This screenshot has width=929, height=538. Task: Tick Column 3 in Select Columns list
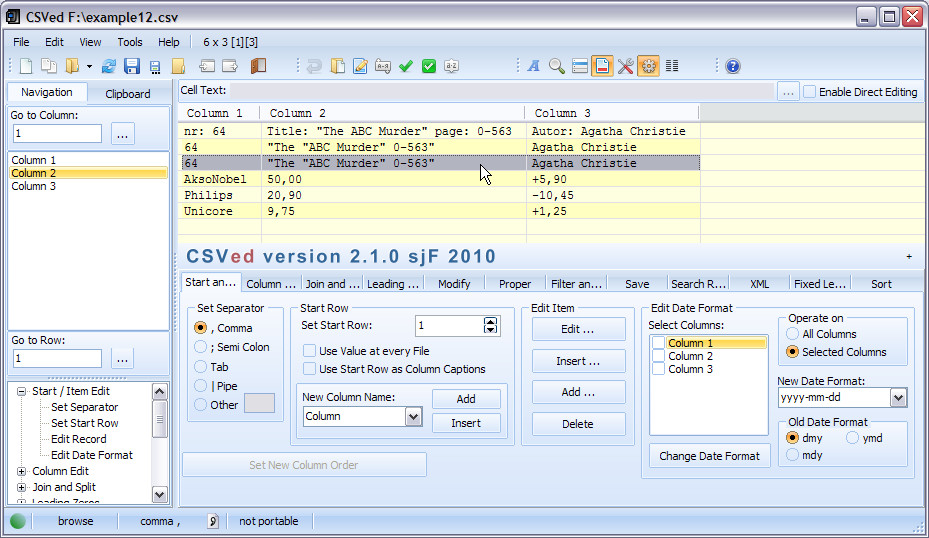coord(658,369)
